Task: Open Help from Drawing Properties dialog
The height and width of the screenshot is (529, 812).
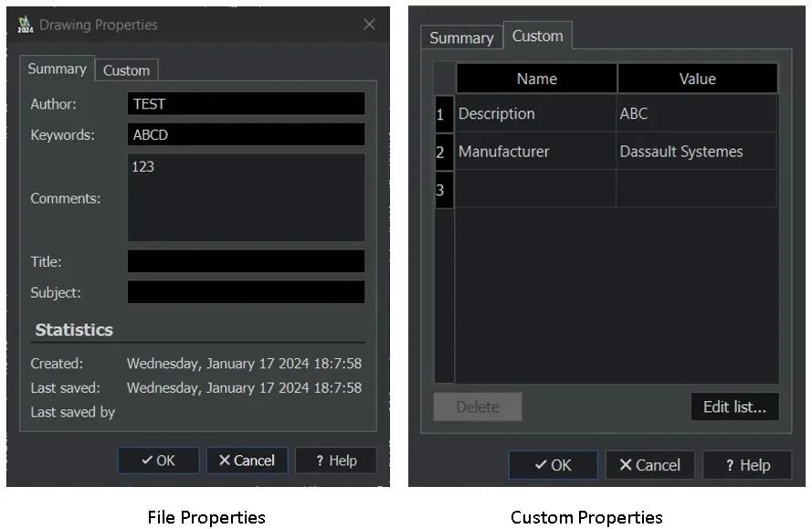Action: pos(336,460)
